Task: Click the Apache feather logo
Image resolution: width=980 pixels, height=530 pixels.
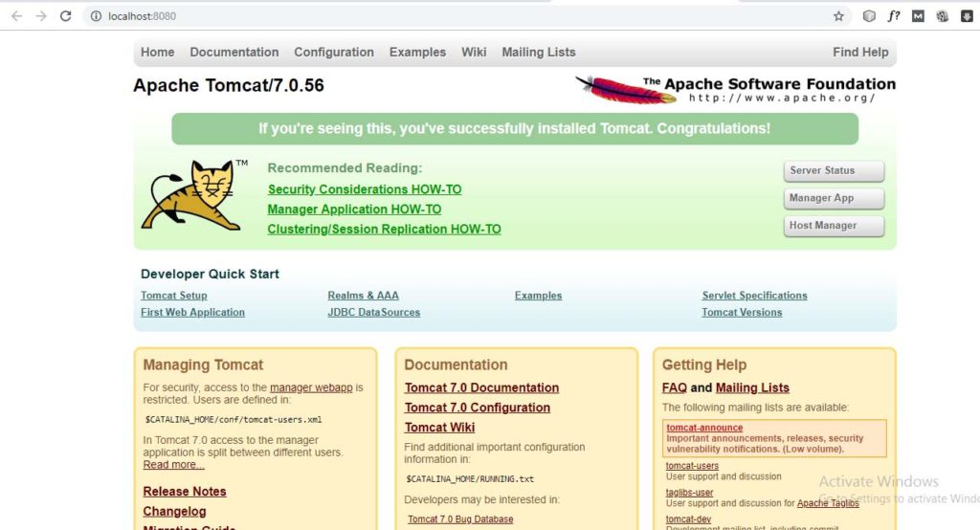Action: click(x=624, y=89)
